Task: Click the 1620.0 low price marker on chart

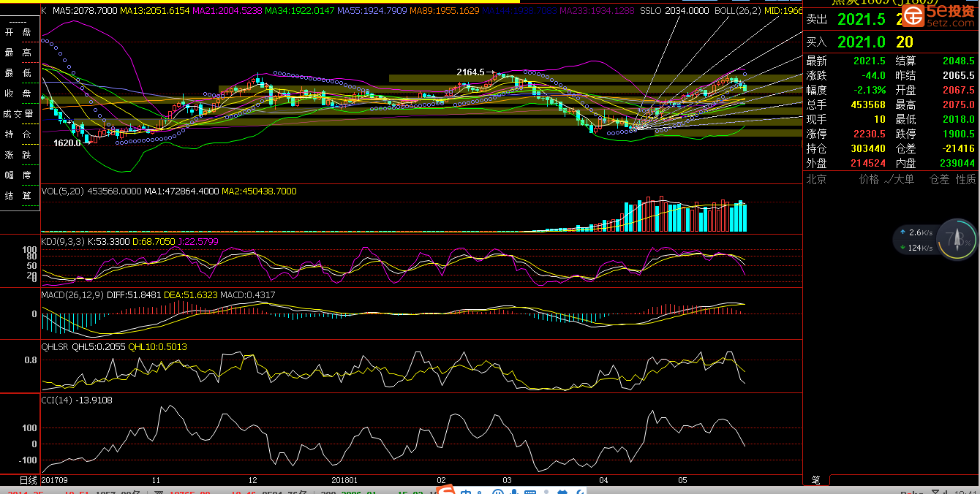Action: tap(67, 143)
